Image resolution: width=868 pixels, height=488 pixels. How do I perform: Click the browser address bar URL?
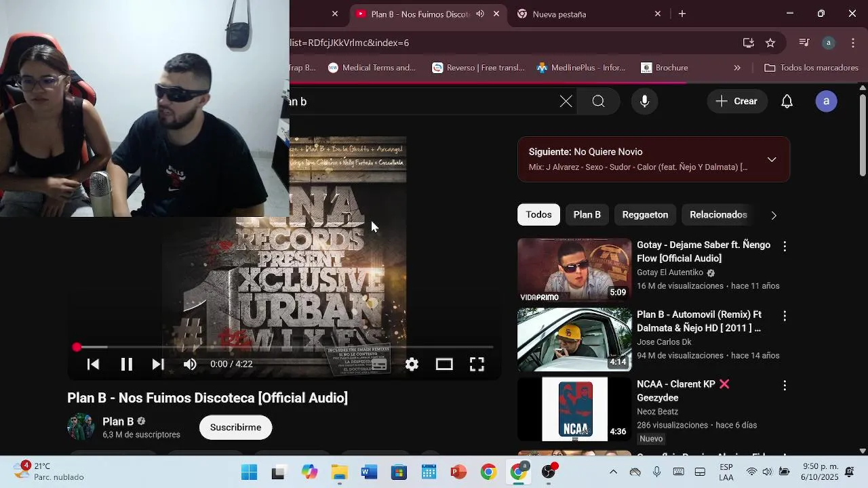coord(349,43)
